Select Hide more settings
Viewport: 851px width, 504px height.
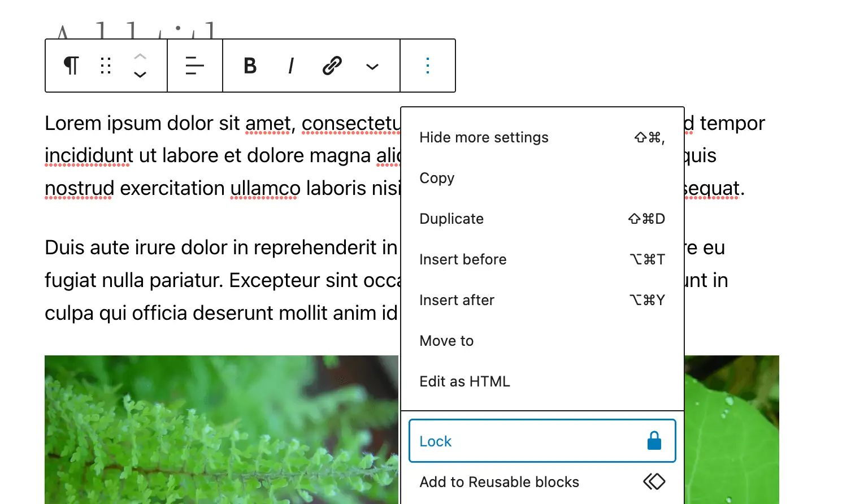tap(542, 137)
